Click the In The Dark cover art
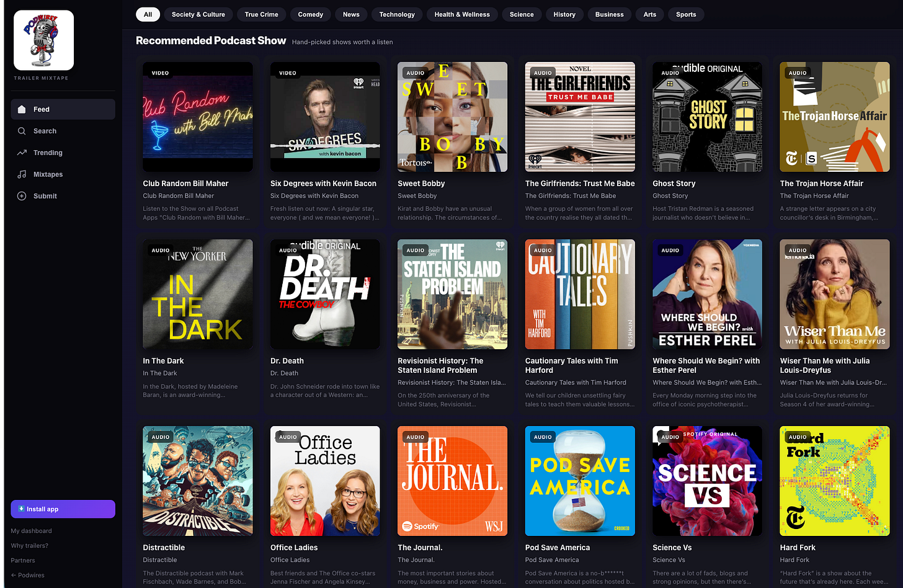Image resolution: width=903 pixels, height=588 pixels. point(198,294)
